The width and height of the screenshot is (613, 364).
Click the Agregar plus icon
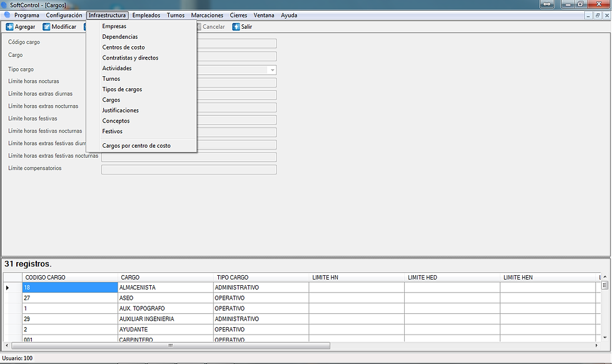[x=9, y=27]
